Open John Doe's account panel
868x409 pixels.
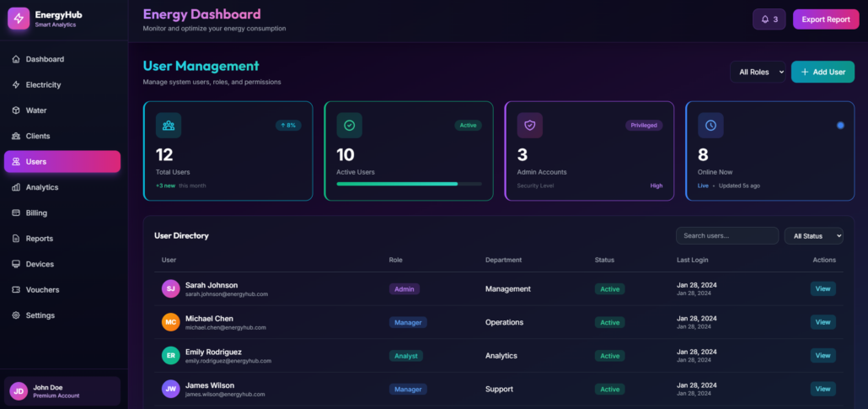[x=62, y=390]
